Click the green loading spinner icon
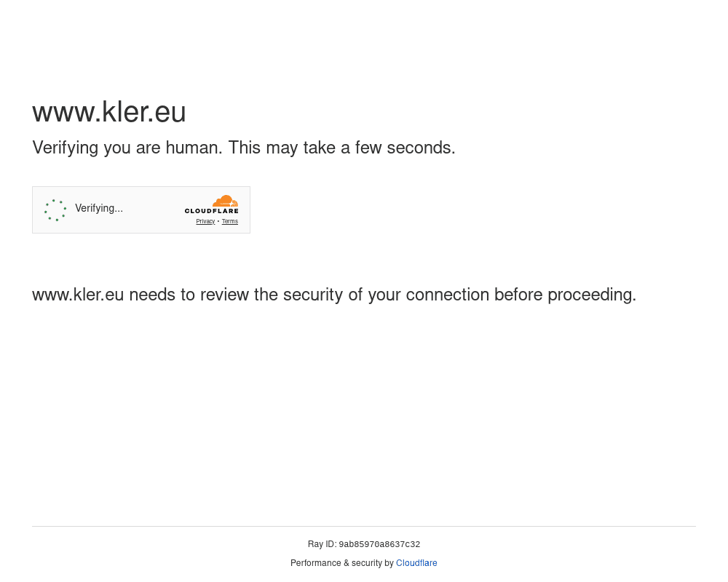728x582 pixels. (x=55, y=210)
